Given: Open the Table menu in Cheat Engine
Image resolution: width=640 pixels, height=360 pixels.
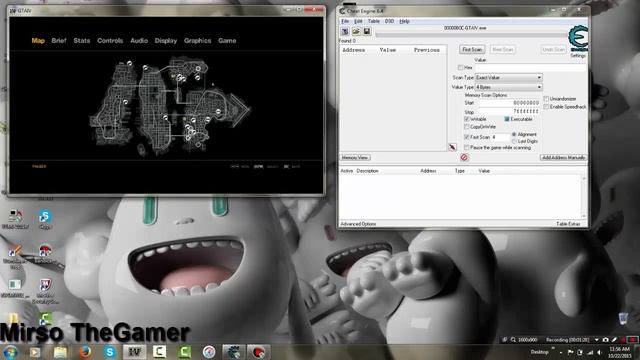Looking at the screenshot, I should pyautogui.click(x=373, y=21).
